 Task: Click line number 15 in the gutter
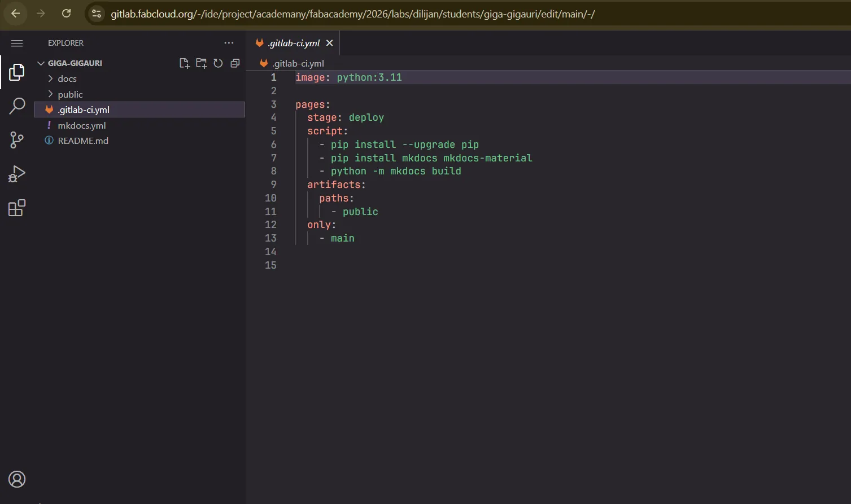pyautogui.click(x=270, y=265)
